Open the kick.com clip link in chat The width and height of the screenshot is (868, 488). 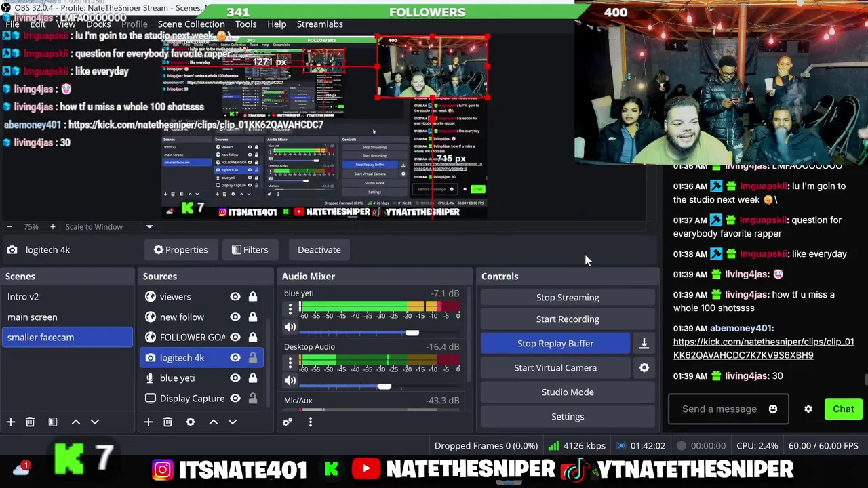pyautogui.click(x=763, y=348)
